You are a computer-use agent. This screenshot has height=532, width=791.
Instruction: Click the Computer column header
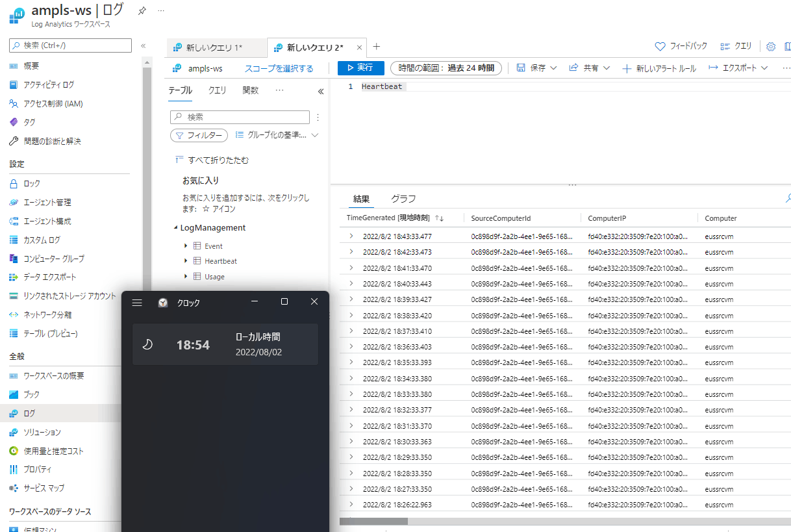coord(721,218)
